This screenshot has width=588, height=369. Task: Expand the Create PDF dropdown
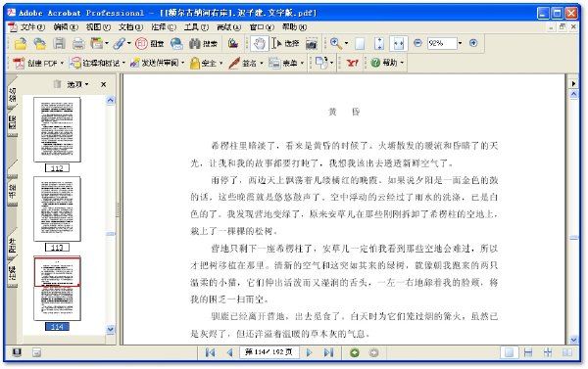pos(62,63)
